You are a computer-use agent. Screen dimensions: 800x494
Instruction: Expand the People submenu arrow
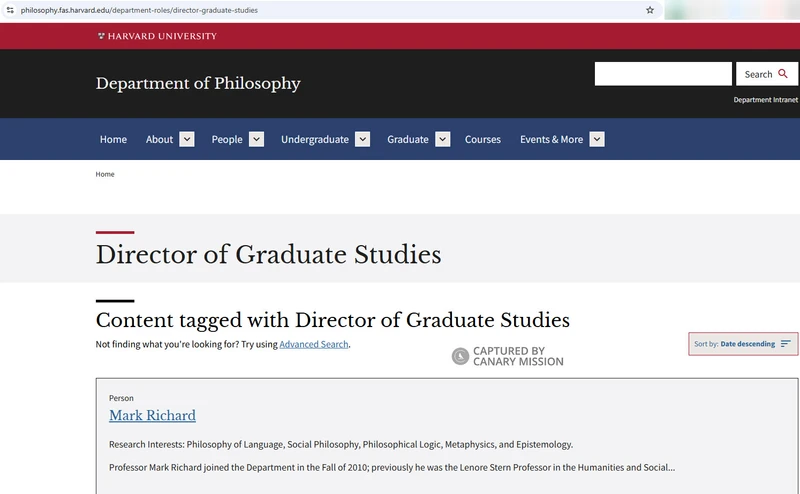pyautogui.click(x=257, y=139)
